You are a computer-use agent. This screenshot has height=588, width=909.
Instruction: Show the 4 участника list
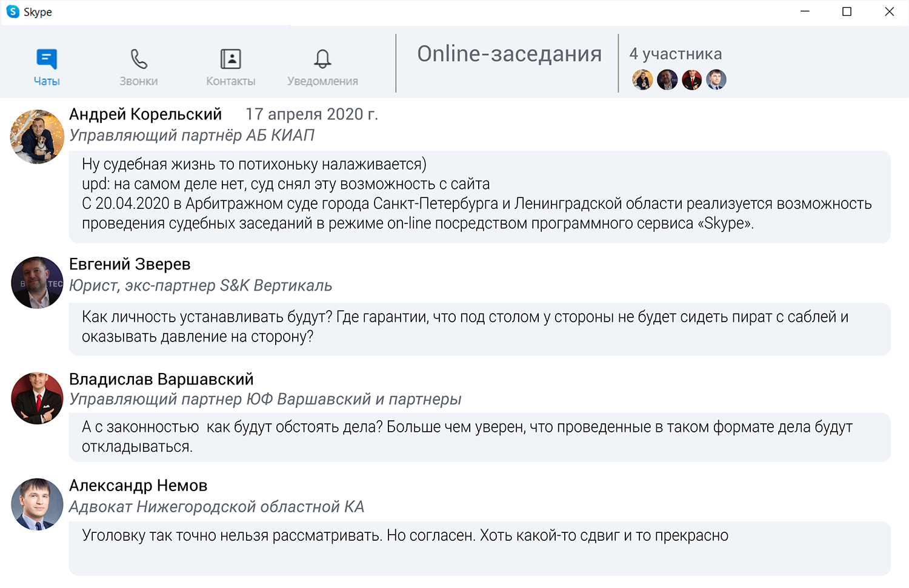(x=675, y=54)
